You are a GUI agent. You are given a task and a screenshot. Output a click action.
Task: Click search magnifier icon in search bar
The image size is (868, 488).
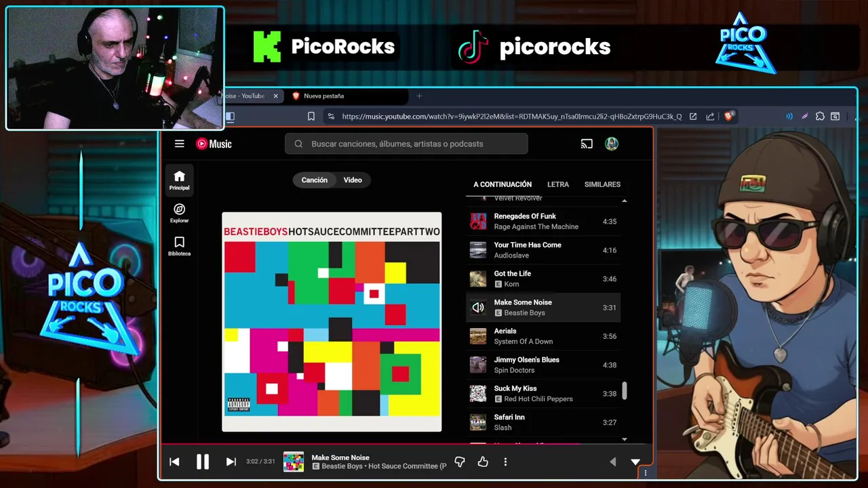298,144
